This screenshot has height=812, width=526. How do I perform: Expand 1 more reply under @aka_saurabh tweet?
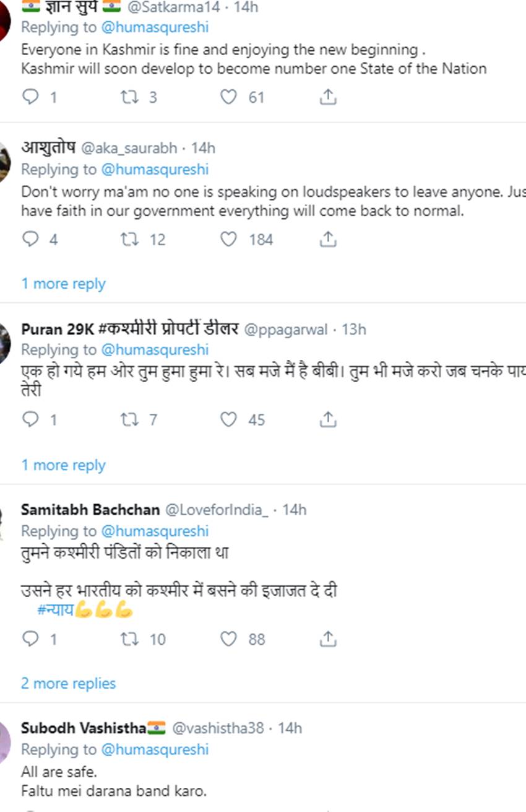(63, 284)
